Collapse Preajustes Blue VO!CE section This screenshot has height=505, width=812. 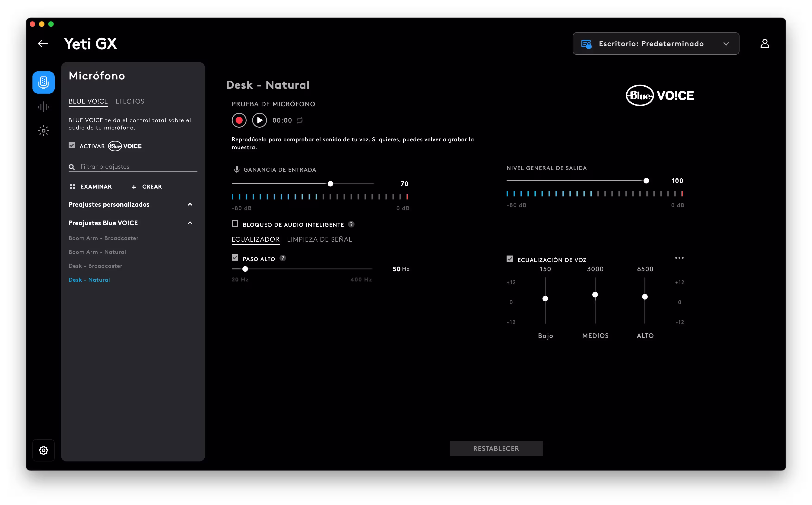(x=190, y=223)
